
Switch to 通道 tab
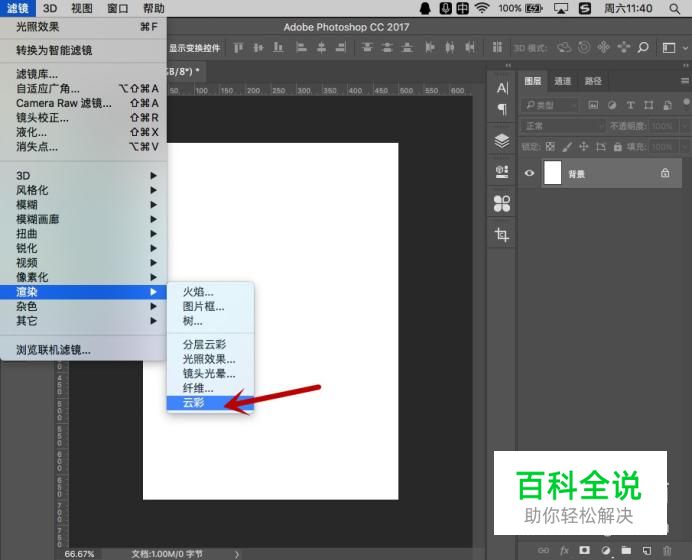tap(562, 81)
